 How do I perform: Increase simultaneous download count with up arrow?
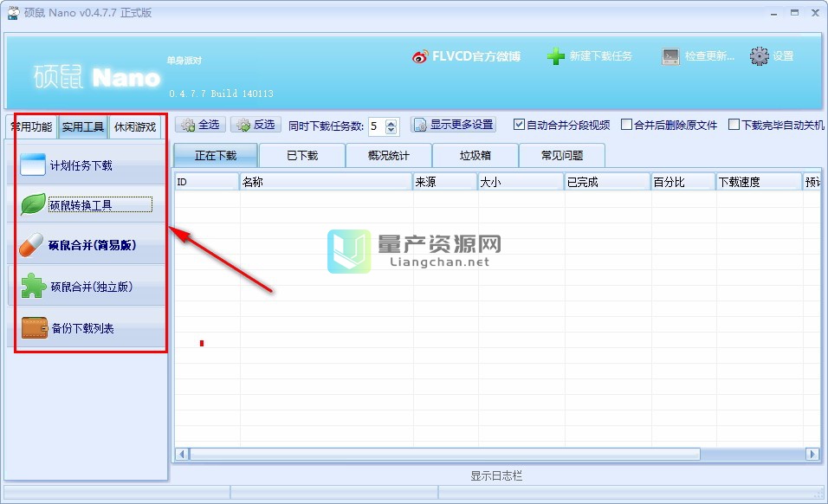[391, 123]
